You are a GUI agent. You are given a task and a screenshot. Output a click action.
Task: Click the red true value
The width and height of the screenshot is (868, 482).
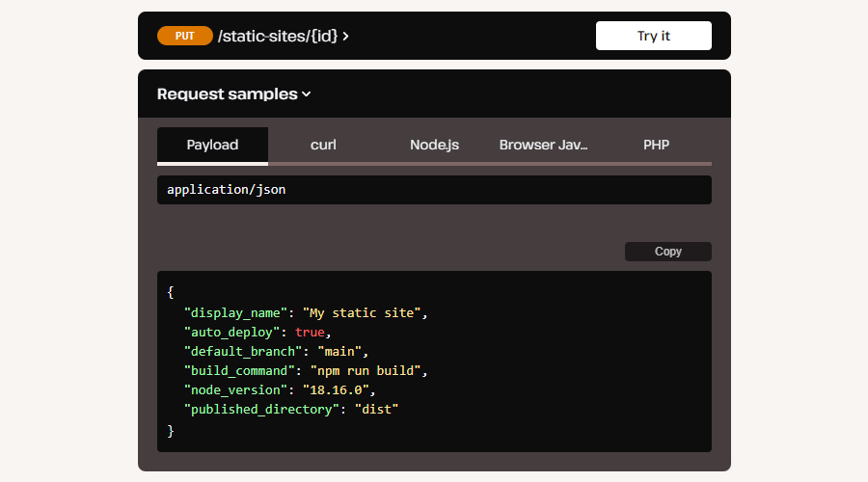point(310,333)
